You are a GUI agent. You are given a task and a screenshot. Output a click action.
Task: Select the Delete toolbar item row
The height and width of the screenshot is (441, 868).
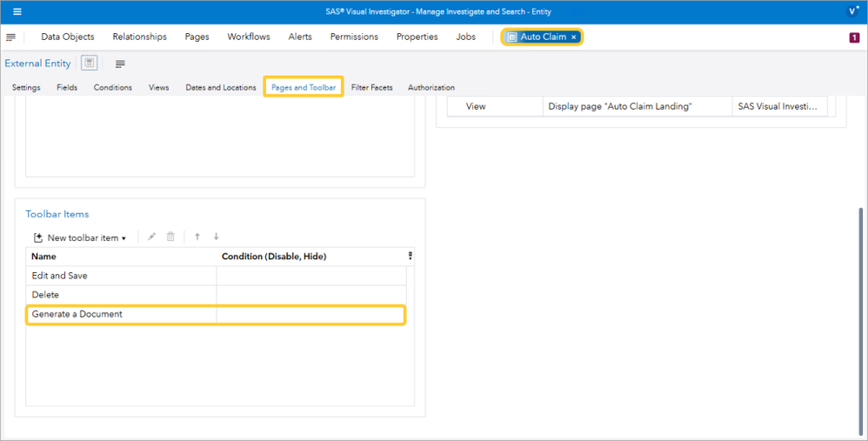tap(216, 295)
